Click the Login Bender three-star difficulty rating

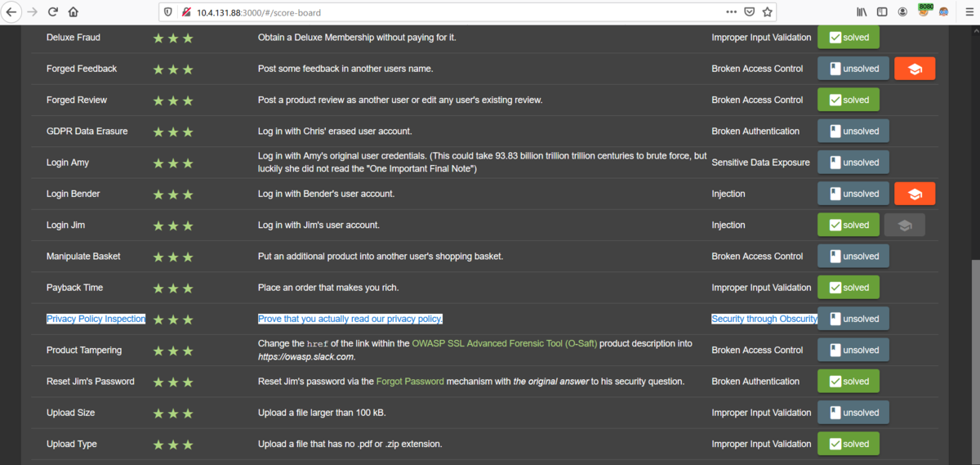click(x=173, y=194)
